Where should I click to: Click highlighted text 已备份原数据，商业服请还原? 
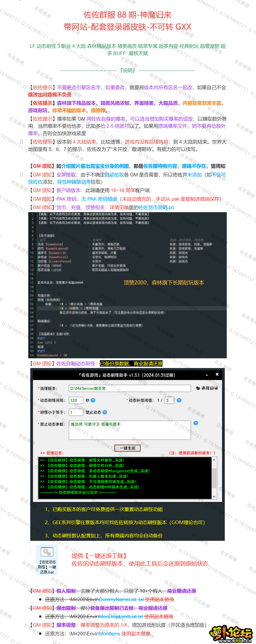[x=131, y=364]
